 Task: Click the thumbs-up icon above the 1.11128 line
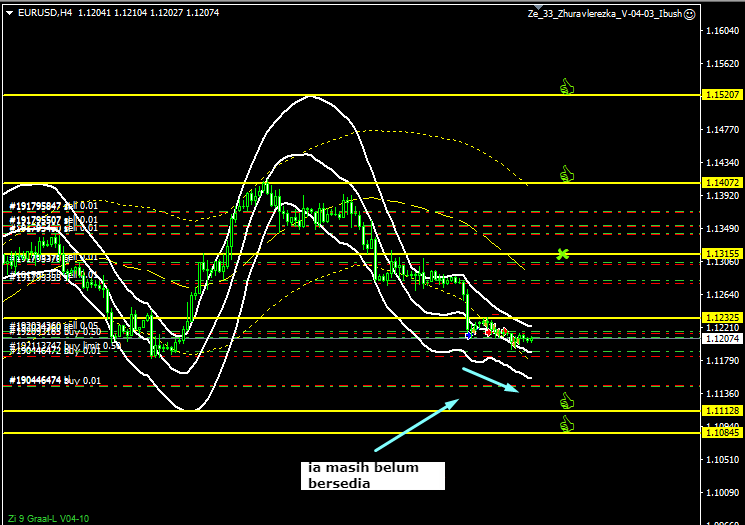pos(566,401)
